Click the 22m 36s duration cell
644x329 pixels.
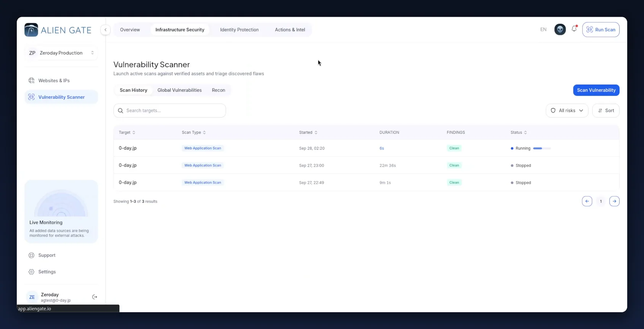click(x=388, y=165)
